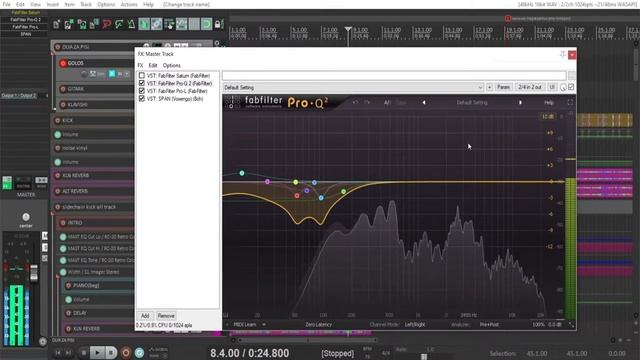The width and height of the screenshot is (640, 360).
Task: Toggle the Envelope move toolbar icon
Action: click(182, 24)
